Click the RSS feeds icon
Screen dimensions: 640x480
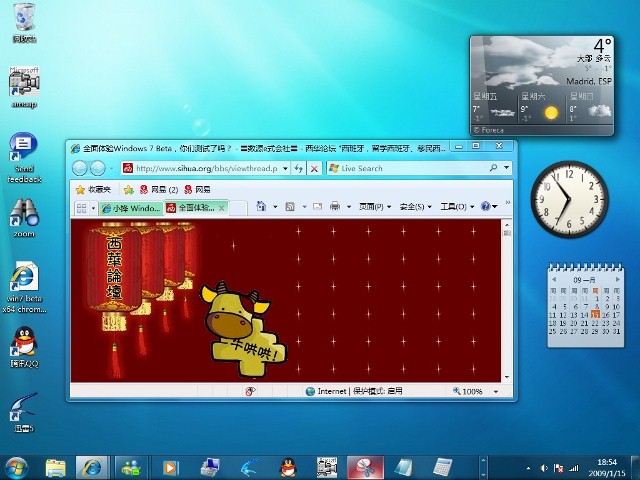click(290, 207)
